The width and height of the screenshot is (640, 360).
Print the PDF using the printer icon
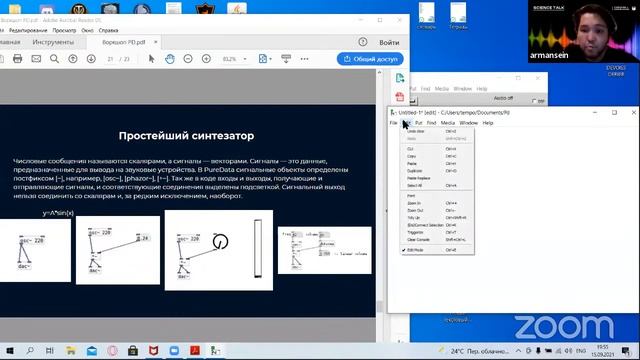(x=17, y=59)
